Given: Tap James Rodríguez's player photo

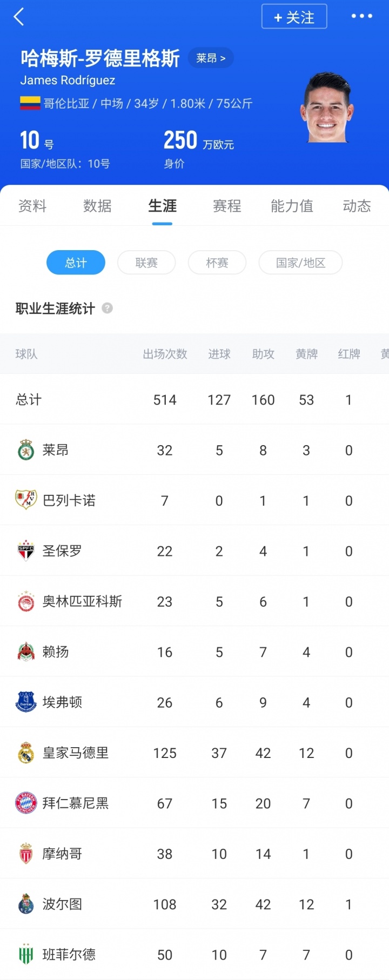Looking at the screenshot, I should click(327, 107).
